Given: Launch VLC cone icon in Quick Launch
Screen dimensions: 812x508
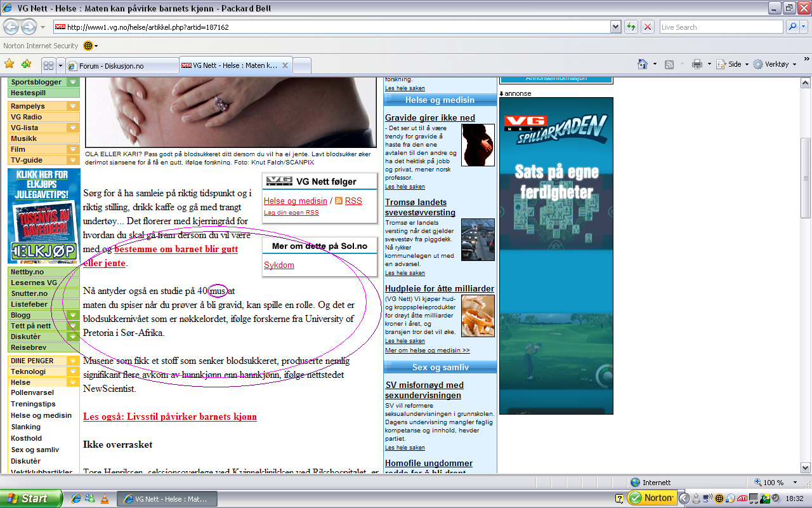Looking at the screenshot, I should click(105, 498).
